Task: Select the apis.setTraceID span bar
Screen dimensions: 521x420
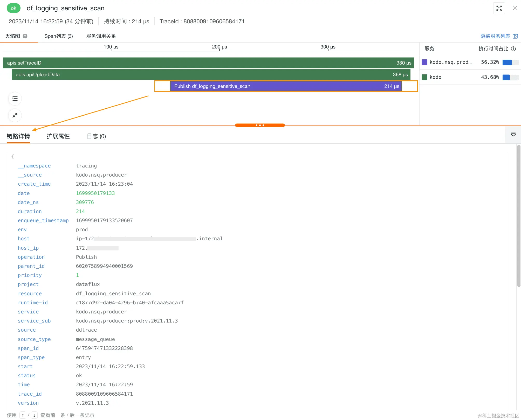Action: tap(208, 63)
